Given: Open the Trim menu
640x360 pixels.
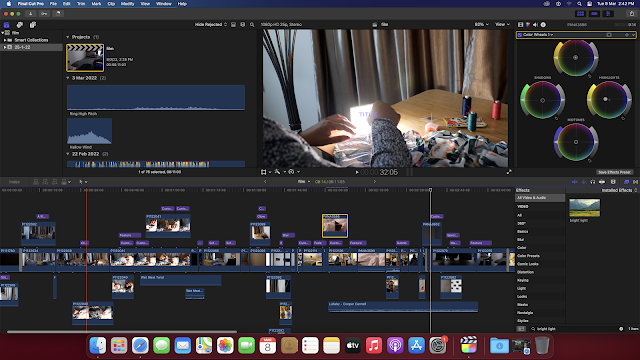Looking at the screenshot, I should coord(81,4).
